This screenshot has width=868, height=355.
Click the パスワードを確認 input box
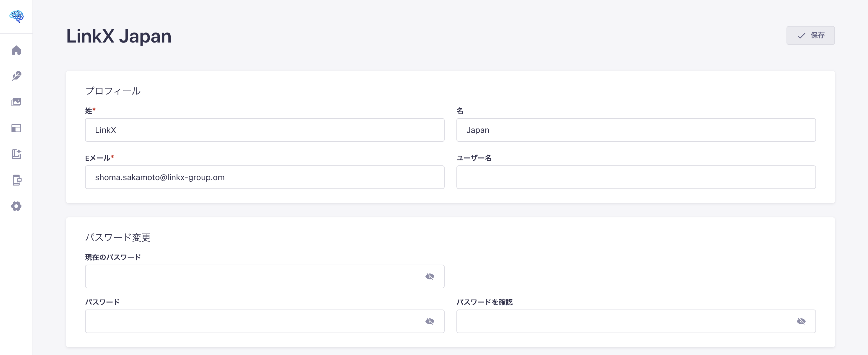pos(623,321)
